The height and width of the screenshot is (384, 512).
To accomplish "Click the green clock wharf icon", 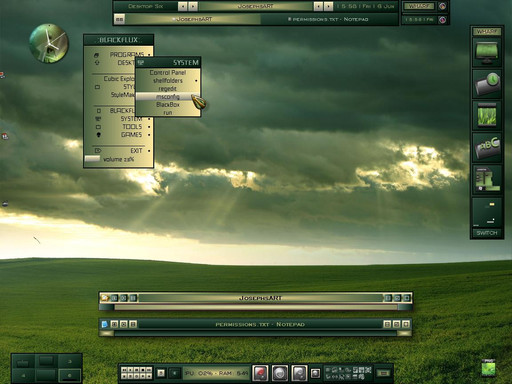I will (x=487, y=84).
